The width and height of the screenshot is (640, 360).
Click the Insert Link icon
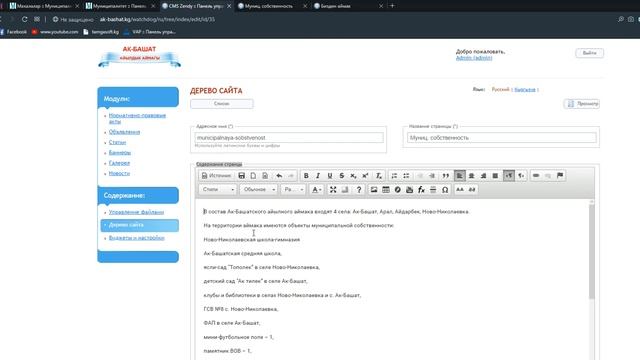pos(536,176)
